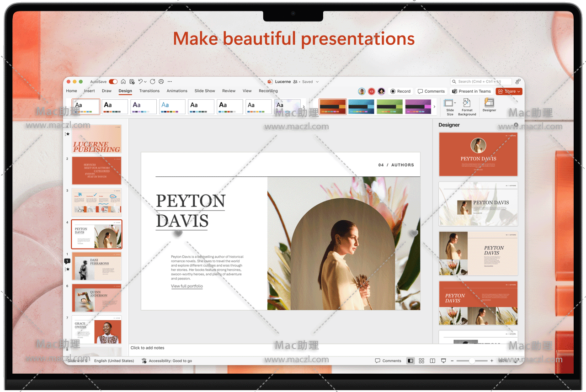Open the Draw tab
586x392 pixels.
pyautogui.click(x=107, y=91)
